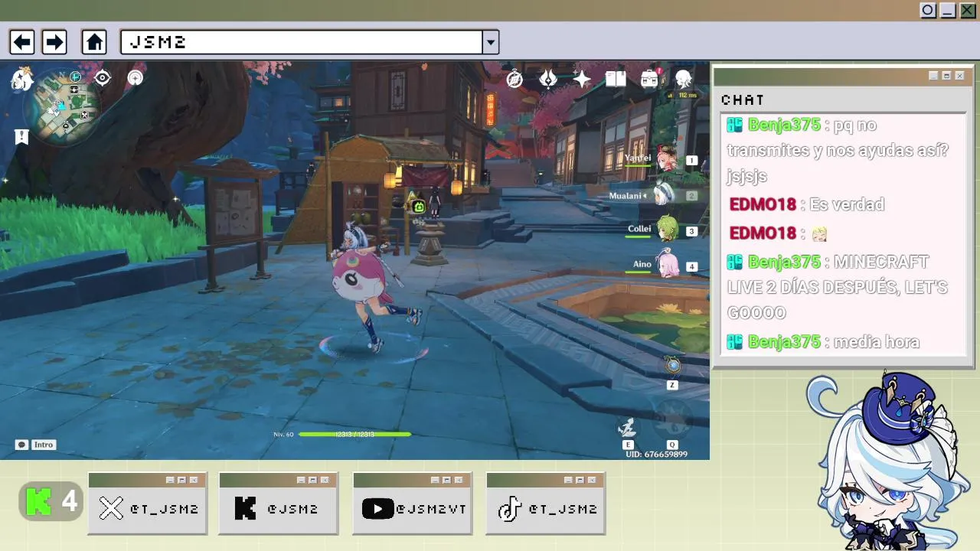
Task: Click Benja375 on the 'pq no transmites' message
Action: click(x=784, y=125)
